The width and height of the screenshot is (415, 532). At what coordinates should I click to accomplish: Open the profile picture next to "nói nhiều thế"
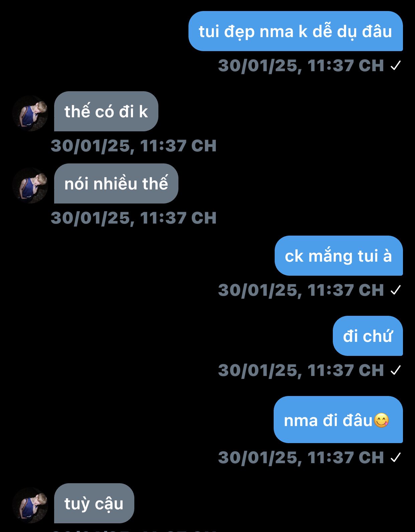(30, 185)
